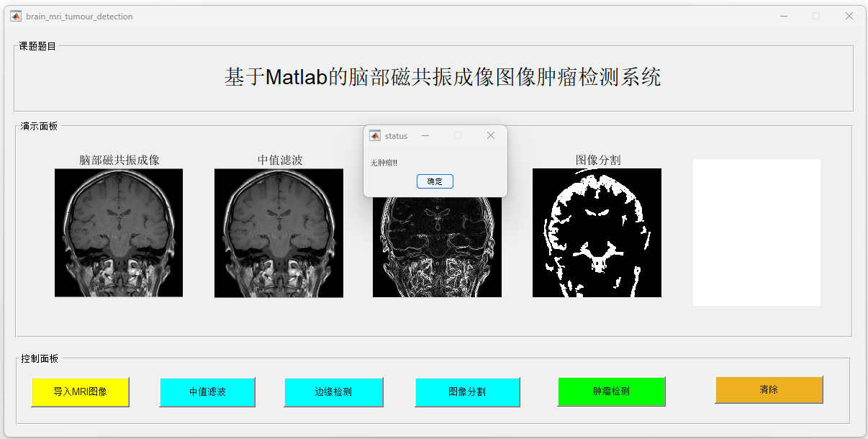Close the status dialog window
The width and height of the screenshot is (868, 439).
click(x=491, y=135)
